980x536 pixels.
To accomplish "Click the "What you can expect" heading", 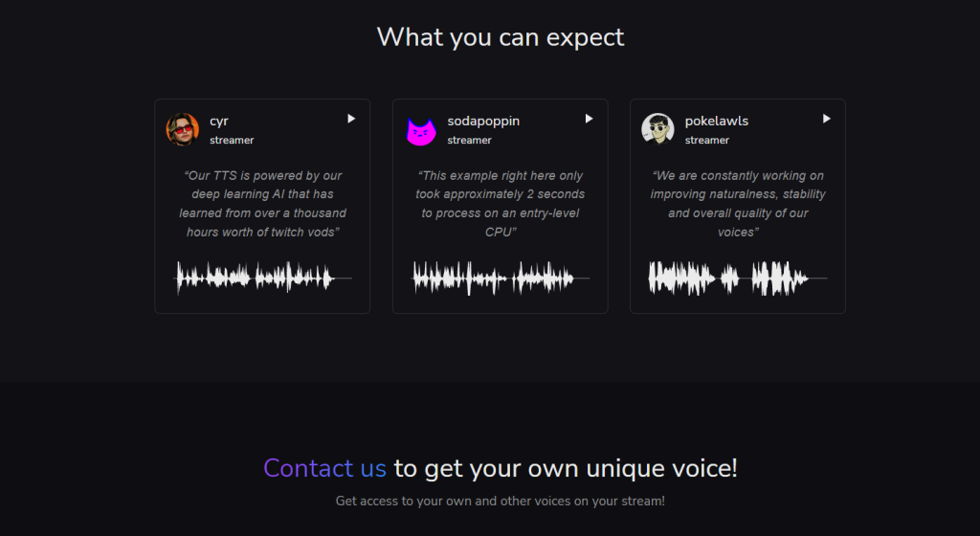I will coord(500,37).
